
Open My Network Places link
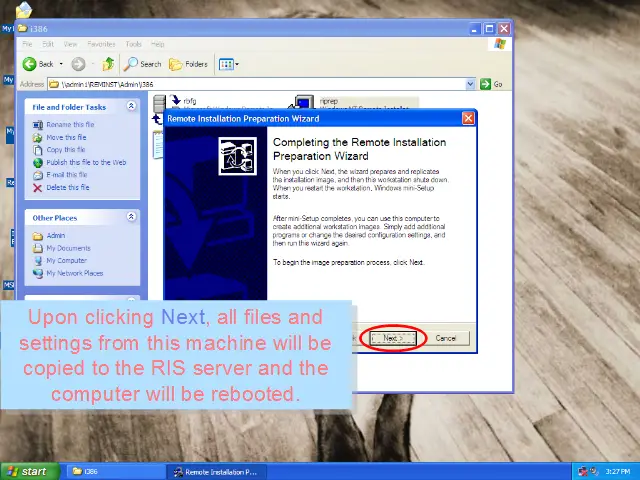[x=75, y=273]
